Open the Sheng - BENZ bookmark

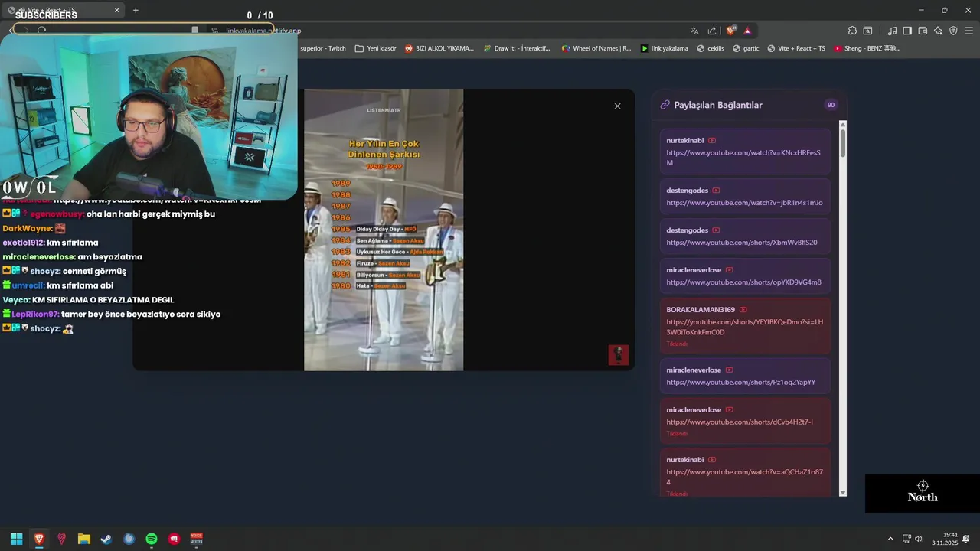click(x=867, y=48)
